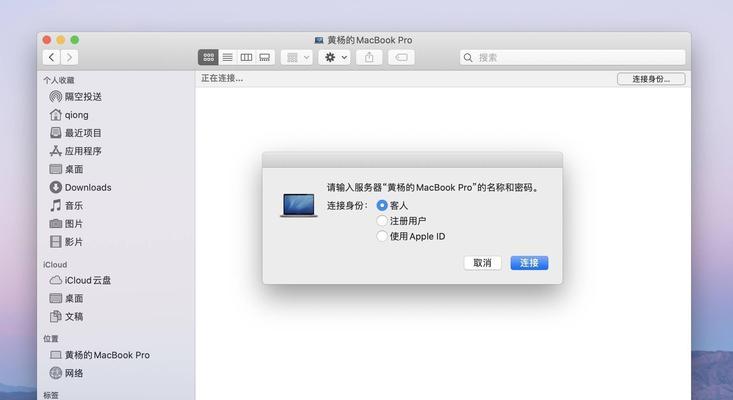Image resolution: width=733 pixels, height=400 pixels.
Task: Click the Finder back navigation arrow
Action: coord(51,57)
